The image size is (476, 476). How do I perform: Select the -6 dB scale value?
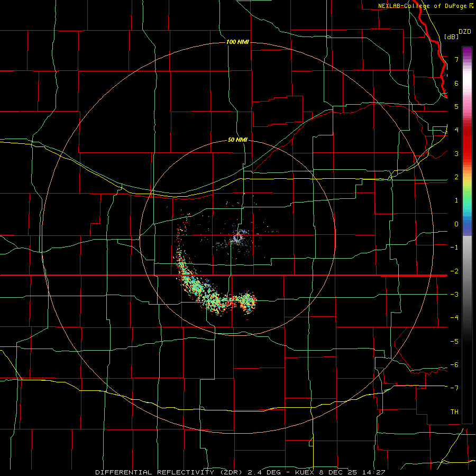(x=454, y=364)
